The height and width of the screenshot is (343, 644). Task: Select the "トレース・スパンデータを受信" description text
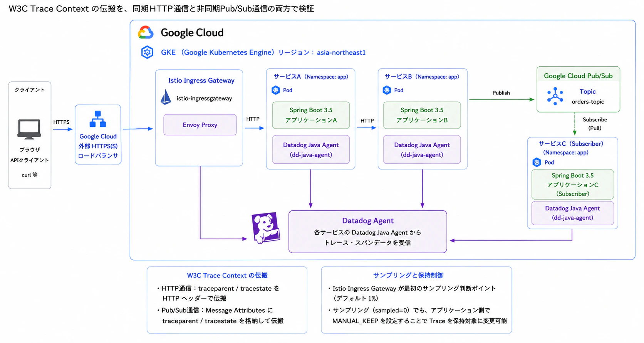[x=367, y=243]
